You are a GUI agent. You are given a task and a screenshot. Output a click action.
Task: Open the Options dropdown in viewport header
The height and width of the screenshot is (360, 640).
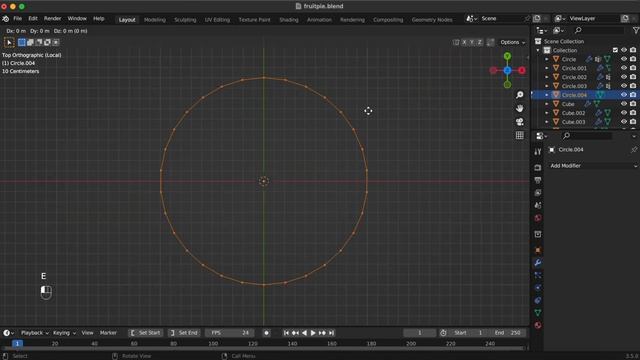[513, 42]
